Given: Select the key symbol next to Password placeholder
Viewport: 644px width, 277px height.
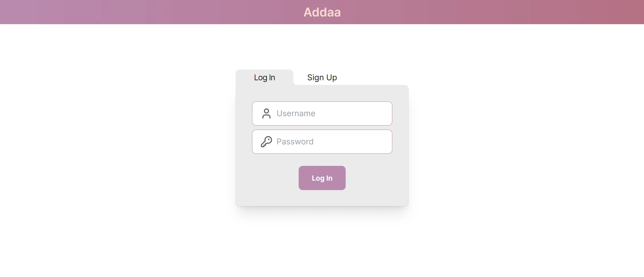Looking at the screenshot, I should 266,141.
